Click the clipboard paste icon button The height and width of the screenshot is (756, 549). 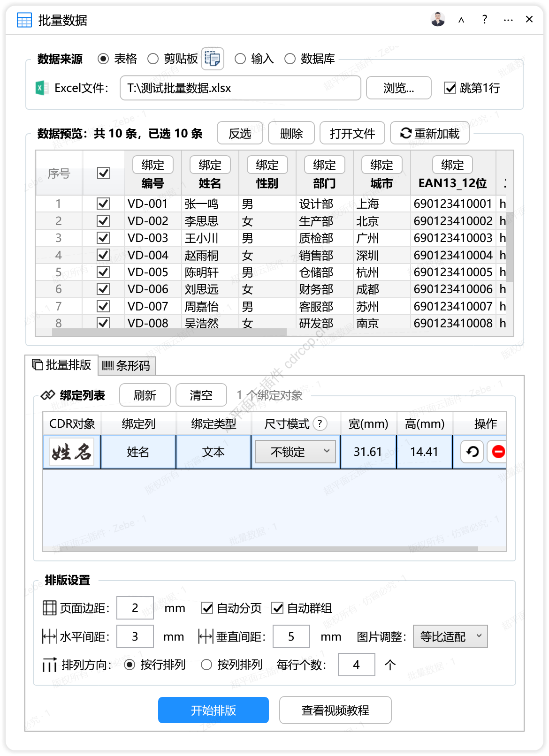tap(213, 59)
